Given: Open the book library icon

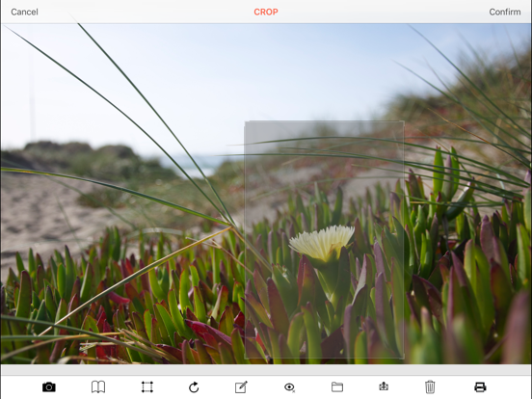Looking at the screenshot, I should click(x=98, y=386).
